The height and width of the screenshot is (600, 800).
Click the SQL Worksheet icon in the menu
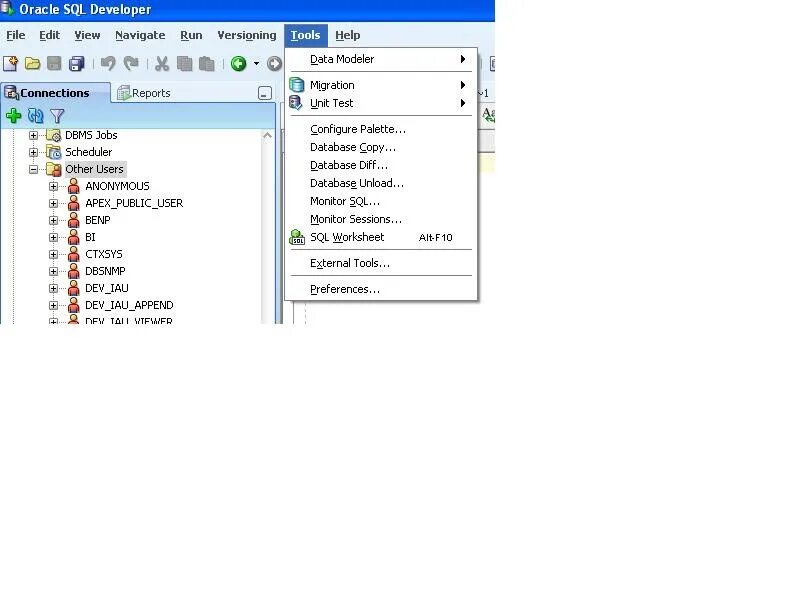point(297,237)
